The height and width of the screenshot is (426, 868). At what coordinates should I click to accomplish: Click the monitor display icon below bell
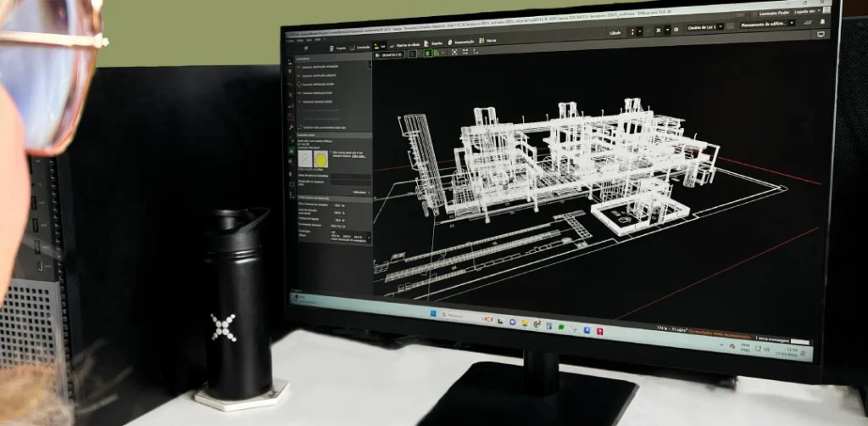(x=821, y=34)
